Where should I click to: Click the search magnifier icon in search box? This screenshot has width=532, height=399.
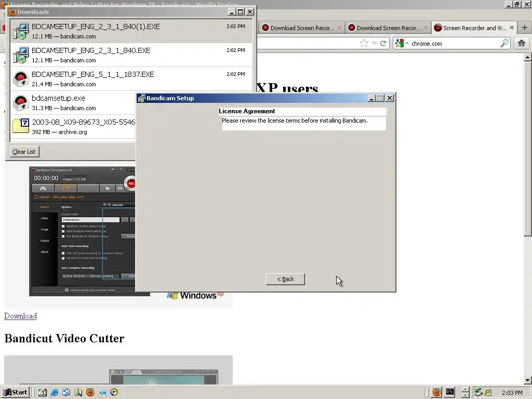click(504, 43)
